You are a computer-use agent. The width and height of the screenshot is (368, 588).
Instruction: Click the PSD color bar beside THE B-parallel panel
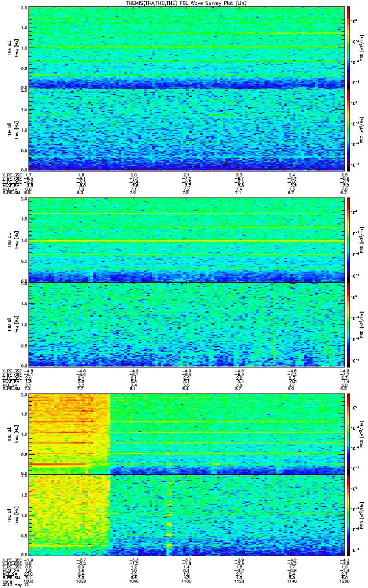click(x=348, y=515)
